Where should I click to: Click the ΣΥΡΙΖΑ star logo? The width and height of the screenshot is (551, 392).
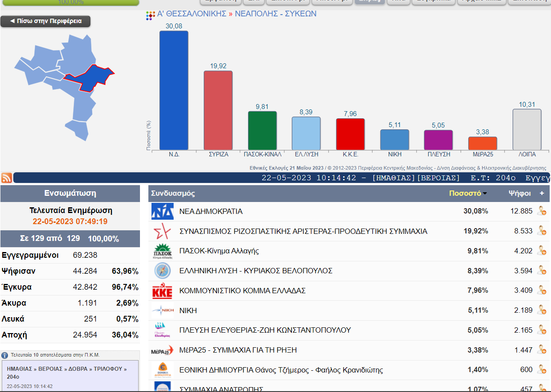(162, 231)
